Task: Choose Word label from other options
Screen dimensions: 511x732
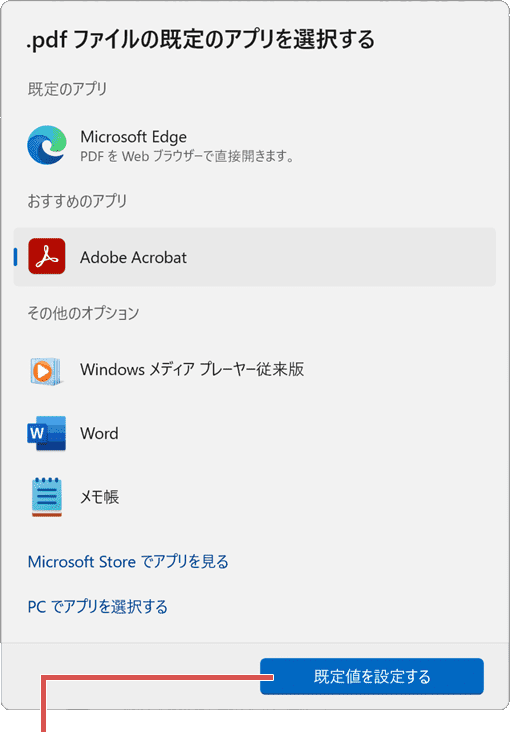Action: (x=99, y=433)
